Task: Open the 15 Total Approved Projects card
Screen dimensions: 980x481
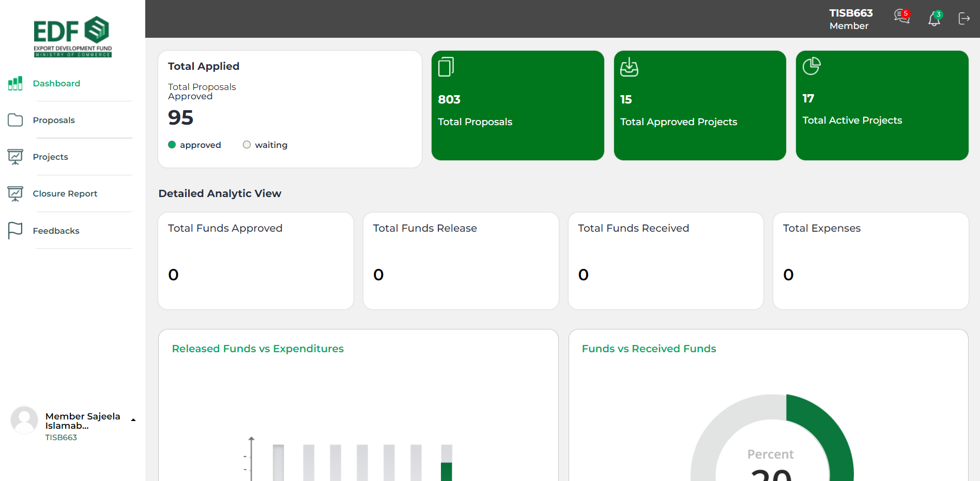Action: [700, 106]
